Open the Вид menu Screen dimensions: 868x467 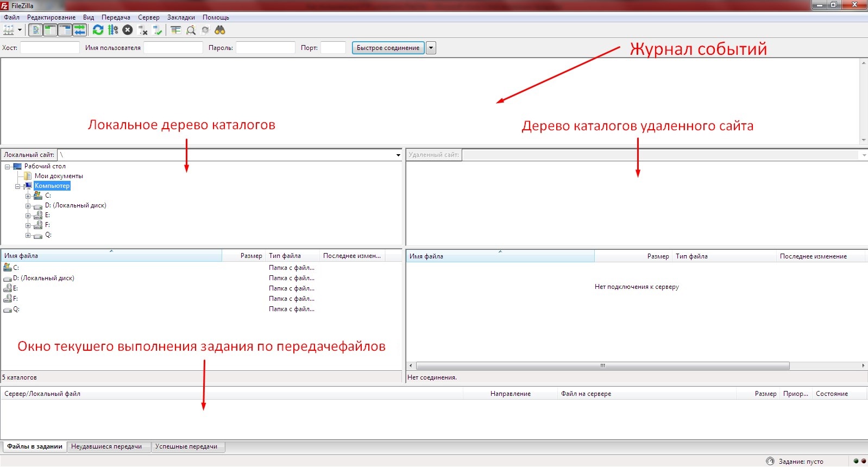pos(89,17)
